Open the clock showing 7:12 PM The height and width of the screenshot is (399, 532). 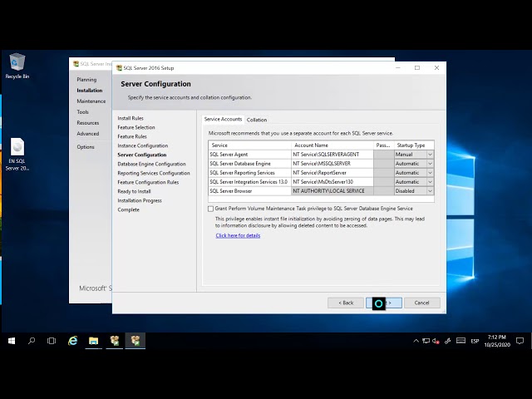point(497,341)
